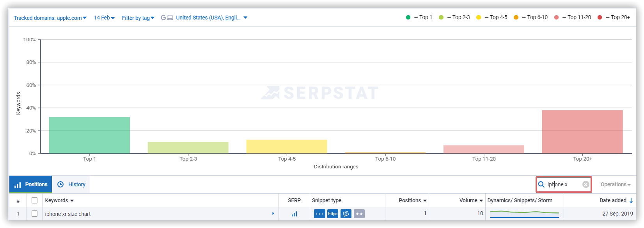Open the 14 Feb date dropdown
644x228 pixels.
tap(104, 18)
